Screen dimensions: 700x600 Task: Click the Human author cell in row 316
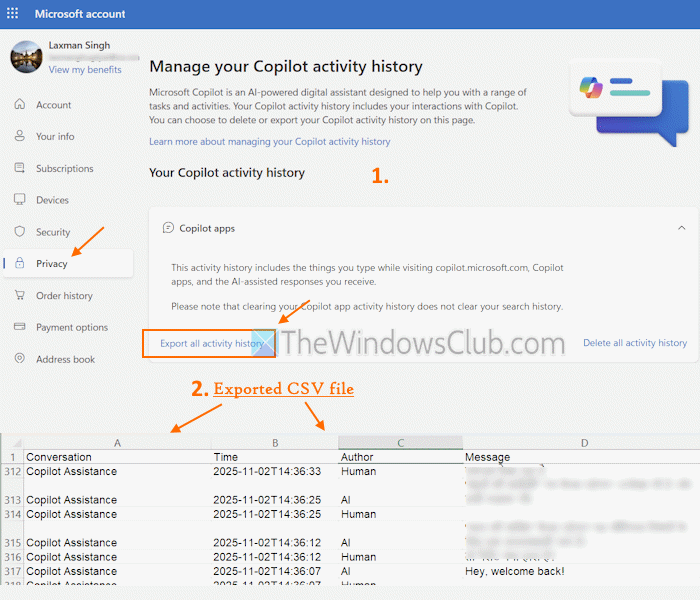400,557
